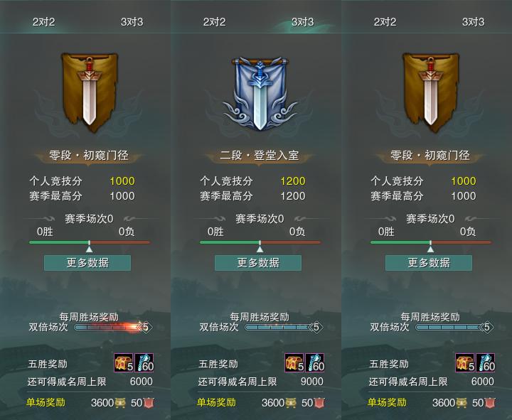Image resolution: width=512 pixels, height=420 pixels.
Task: Select the 3对3 tab in middle panel
Action: coord(302,22)
